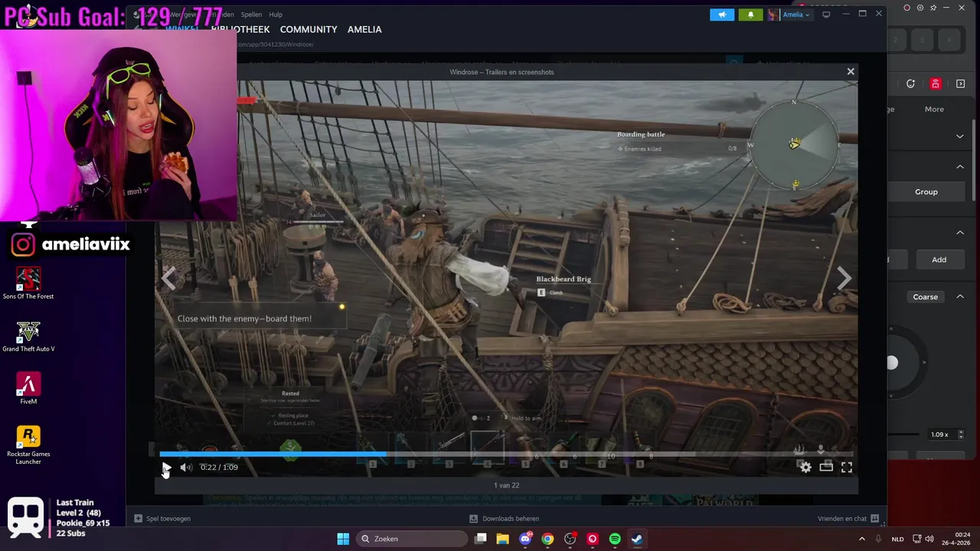Image resolution: width=980 pixels, height=551 pixels.
Task: Open the COMMUNITY tab in Steam
Action: (309, 29)
